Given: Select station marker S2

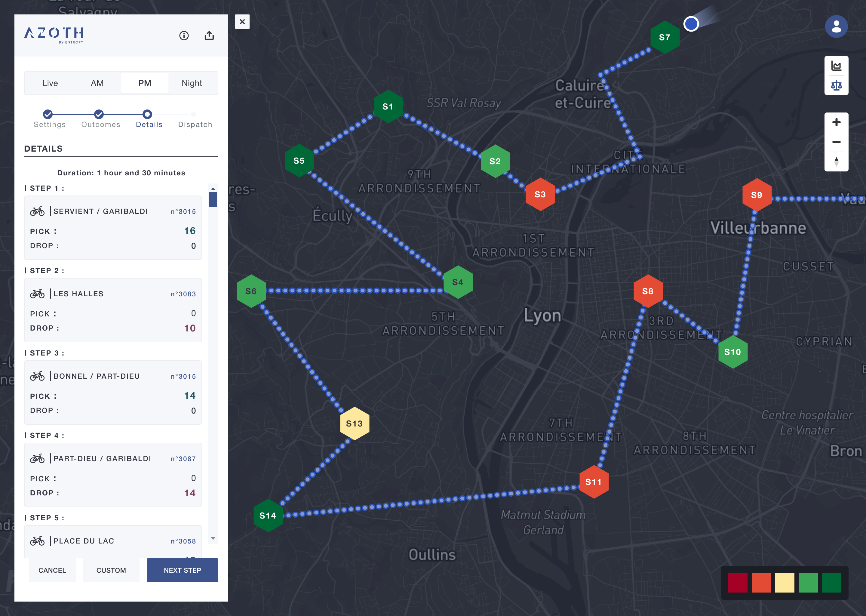Looking at the screenshot, I should 495,161.
